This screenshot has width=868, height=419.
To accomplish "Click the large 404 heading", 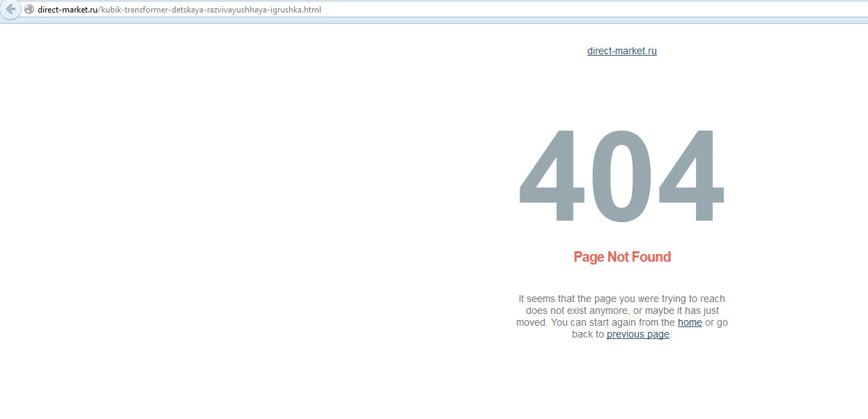I will [x=622, y=176].
